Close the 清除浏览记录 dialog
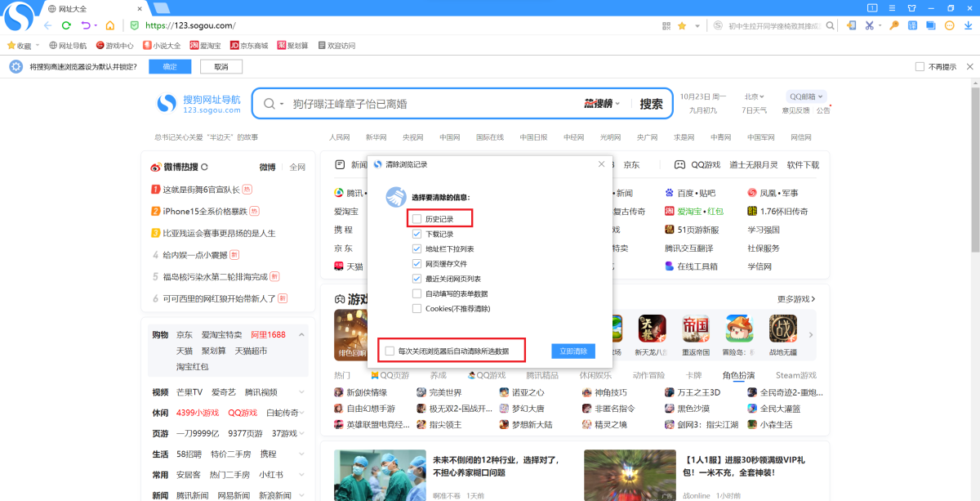 tap(602, 164)
